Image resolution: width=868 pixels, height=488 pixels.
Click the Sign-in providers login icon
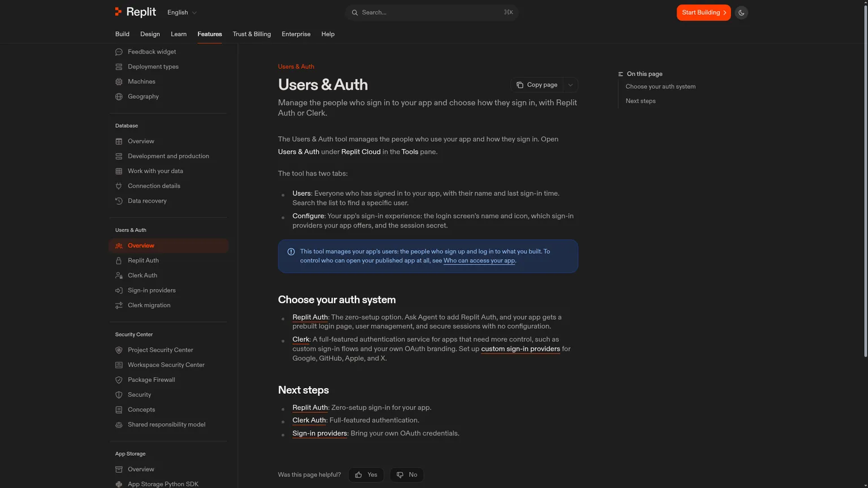pos(119,290)
